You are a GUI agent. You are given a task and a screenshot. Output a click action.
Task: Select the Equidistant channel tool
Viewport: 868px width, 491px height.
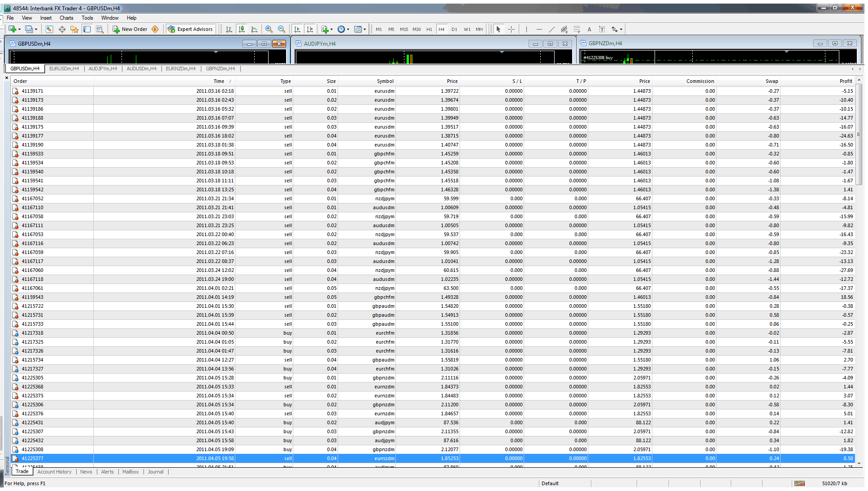coord(564,29)
